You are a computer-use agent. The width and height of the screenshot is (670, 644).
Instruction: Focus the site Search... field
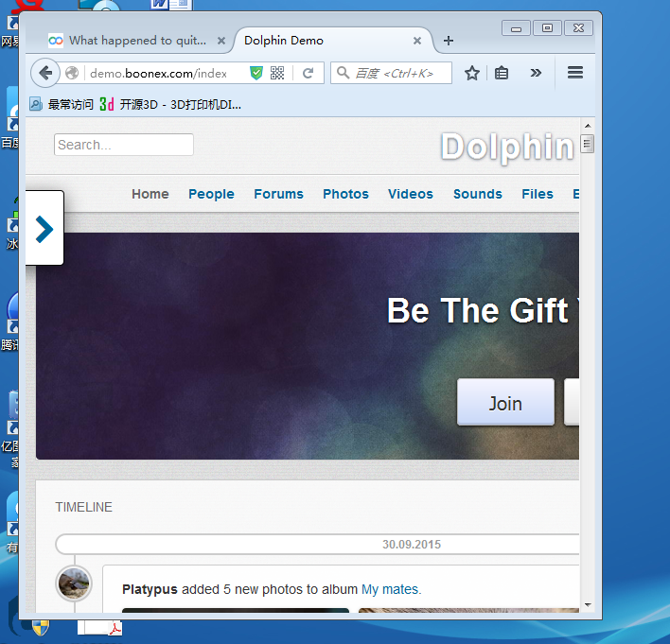pyautogui.click(x=123, y=145)
